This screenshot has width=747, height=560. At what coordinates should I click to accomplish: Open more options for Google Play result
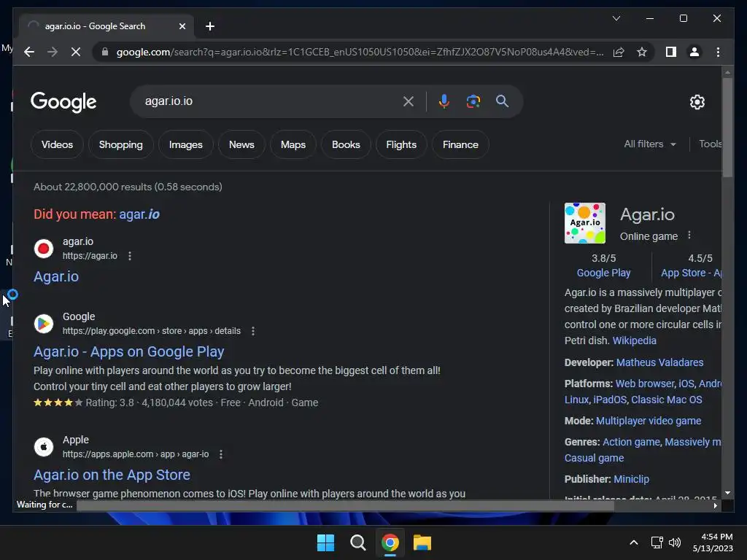(253, 331)
